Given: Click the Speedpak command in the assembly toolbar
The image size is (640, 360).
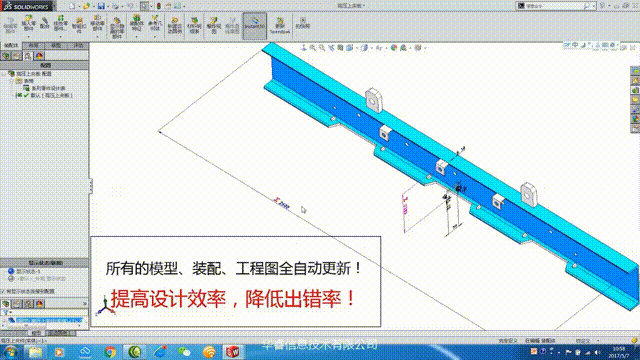Looking at the screenshot, I should coord(280,26).
